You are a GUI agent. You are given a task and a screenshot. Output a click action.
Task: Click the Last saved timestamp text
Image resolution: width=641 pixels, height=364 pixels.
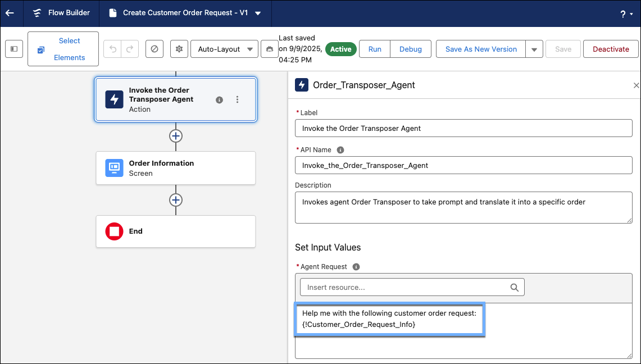[301, 49]
